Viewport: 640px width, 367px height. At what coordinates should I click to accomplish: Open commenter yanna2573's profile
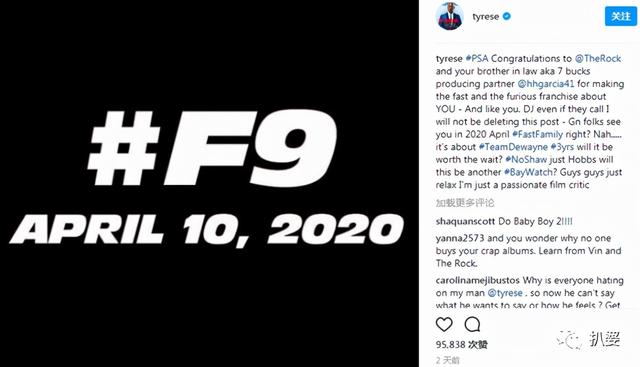[x=460, y=238]
